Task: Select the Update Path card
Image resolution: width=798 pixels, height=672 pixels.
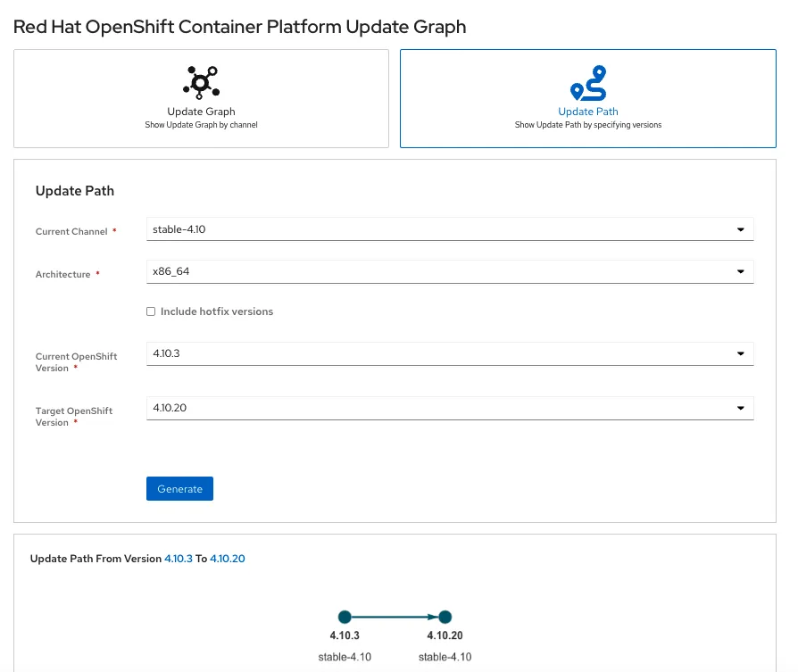Action: 587,98
